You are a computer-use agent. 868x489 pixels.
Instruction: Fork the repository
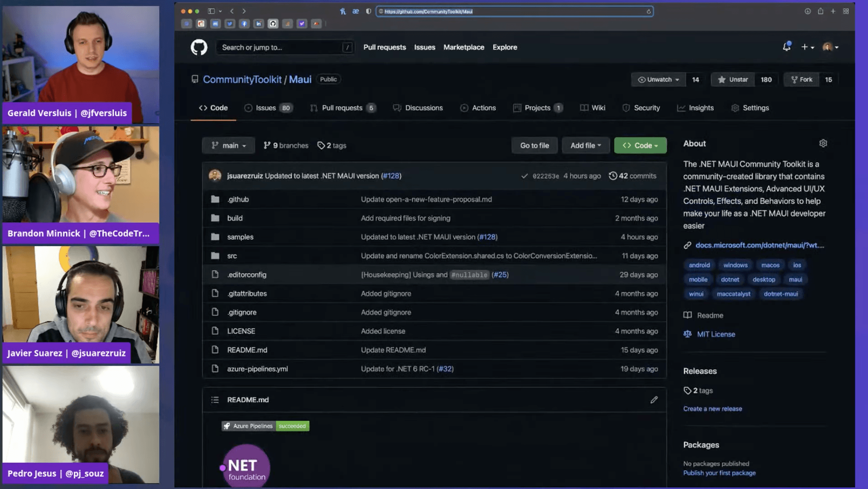coord(802,80)
